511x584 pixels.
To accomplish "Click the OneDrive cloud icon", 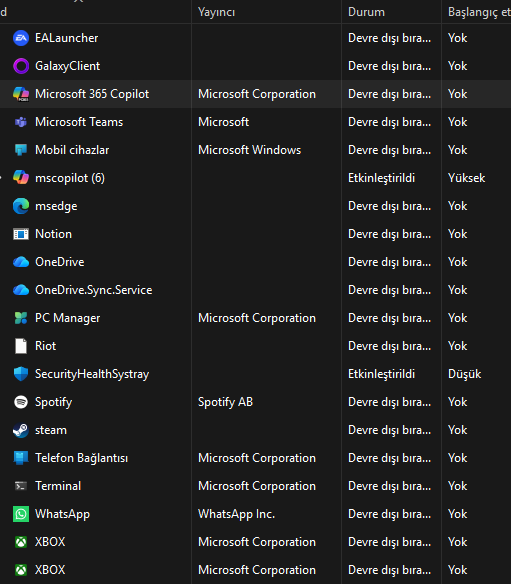I will coord(21,262).
